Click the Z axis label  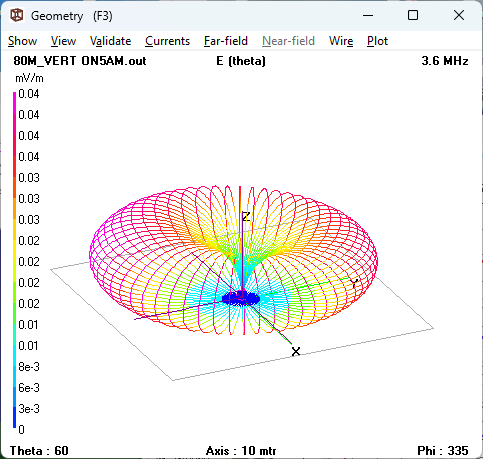[246, 217]
